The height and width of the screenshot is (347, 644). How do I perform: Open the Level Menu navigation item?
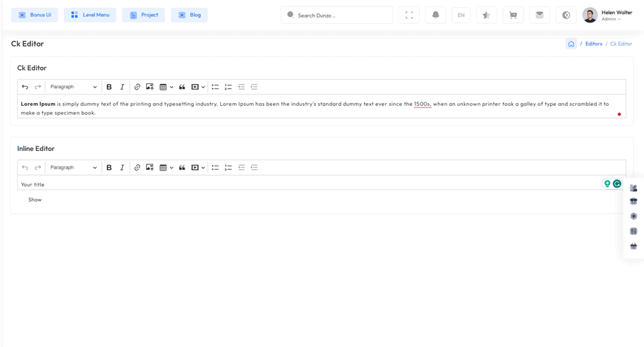(90, 15)
